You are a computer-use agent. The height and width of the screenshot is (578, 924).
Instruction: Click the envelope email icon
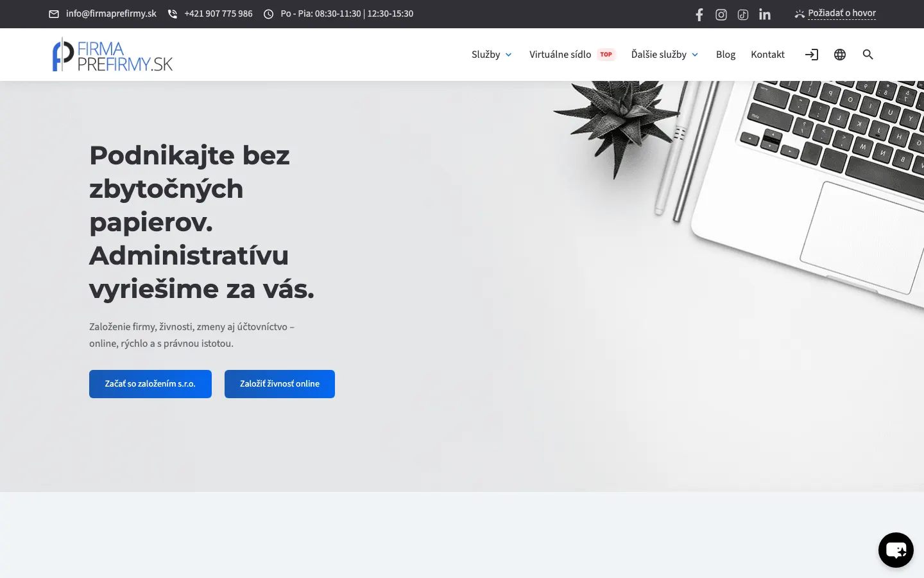point(54,14)
